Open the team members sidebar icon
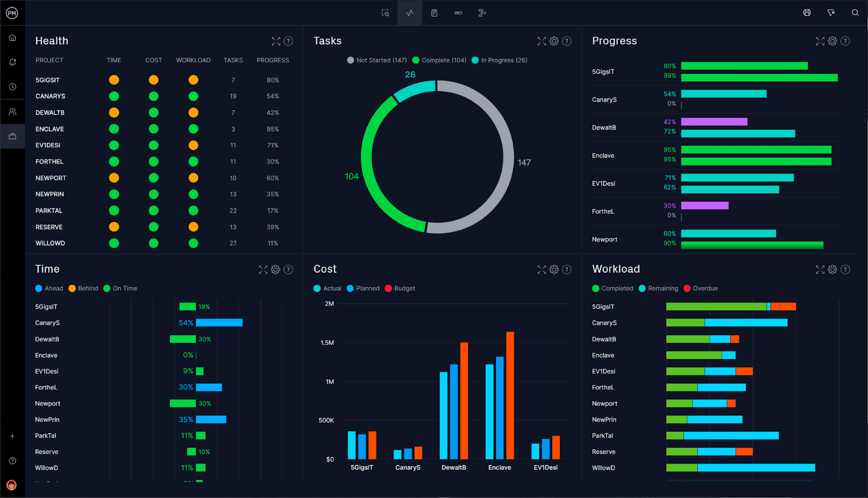Image resolution: width=868 pixels, height=498 pixels. point(12,111)
